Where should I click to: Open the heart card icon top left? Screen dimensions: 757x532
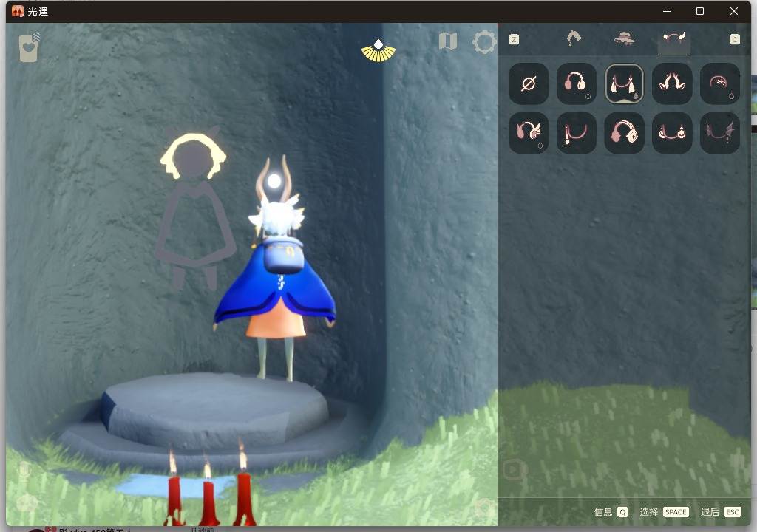tap(30, 48)
